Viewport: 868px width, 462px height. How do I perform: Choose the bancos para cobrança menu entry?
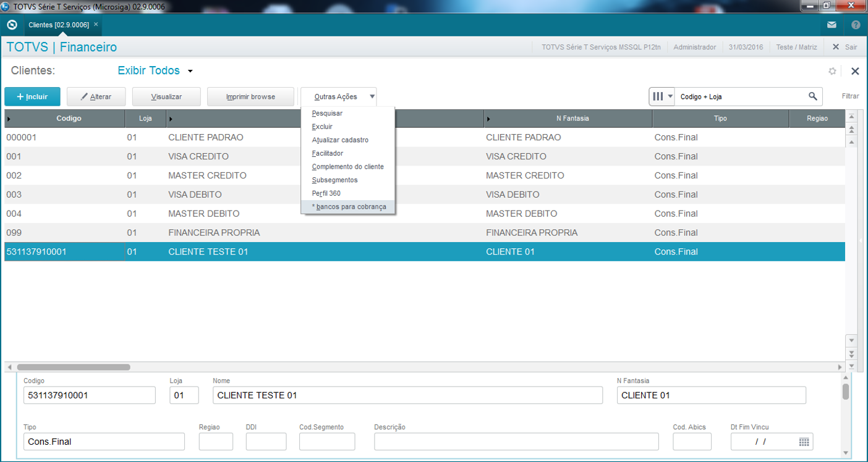point(351,207)
